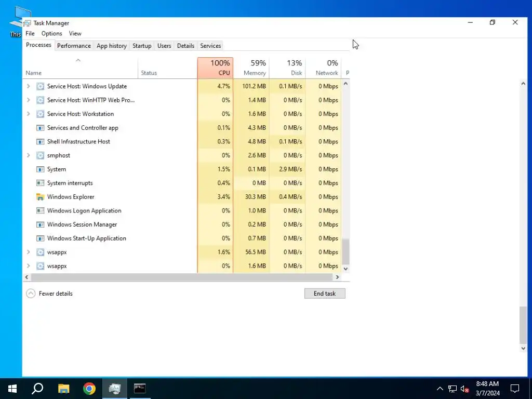Click the process list scroll up arrow
The width and height of the screenshot is (532, 399).
click(345, 83)
